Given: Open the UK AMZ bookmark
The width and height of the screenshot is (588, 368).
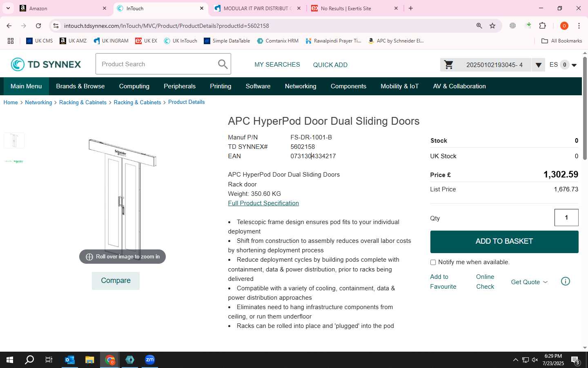Looking at the screenshot, I should pos(73,41).
